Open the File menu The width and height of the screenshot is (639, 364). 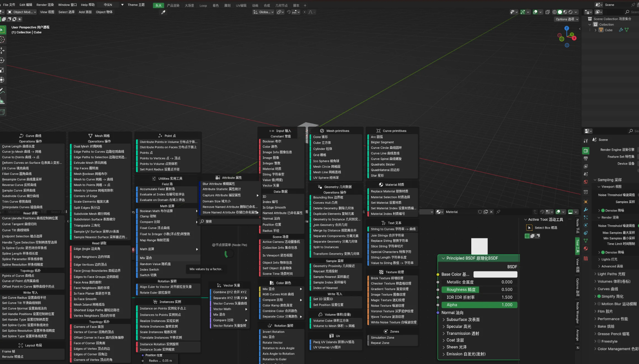click(9, 5)
